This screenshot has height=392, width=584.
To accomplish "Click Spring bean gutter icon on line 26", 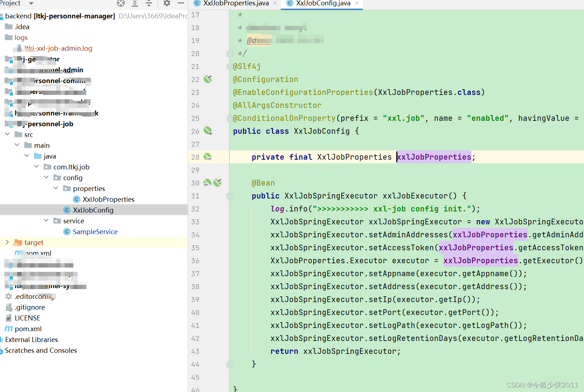I will pyautogui.click(x=207, y=131).
